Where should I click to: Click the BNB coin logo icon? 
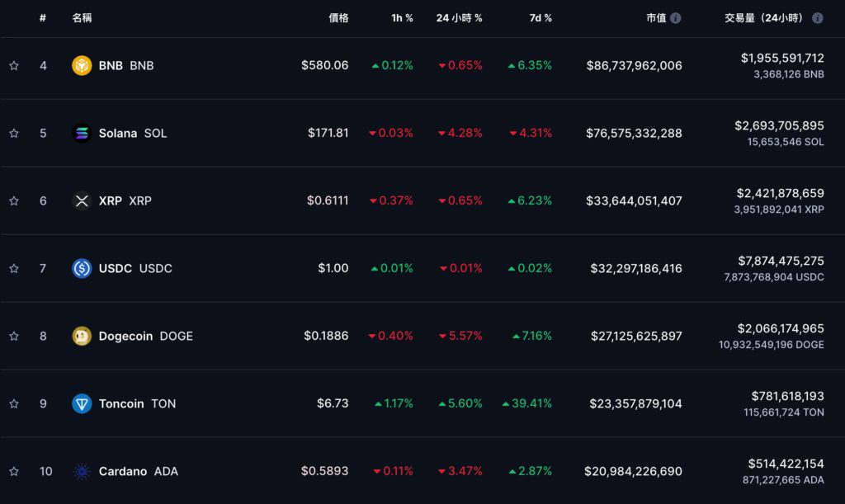pyautogui.click(x=82, y=65)
